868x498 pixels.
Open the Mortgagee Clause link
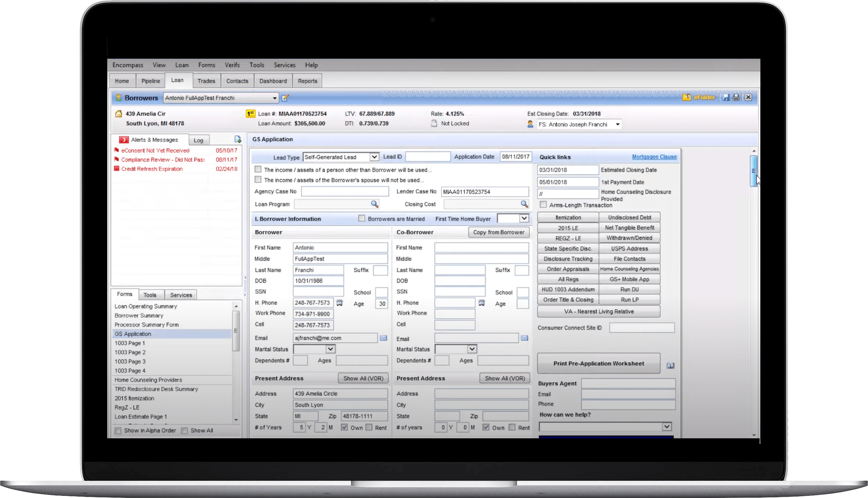pos(654,157)
